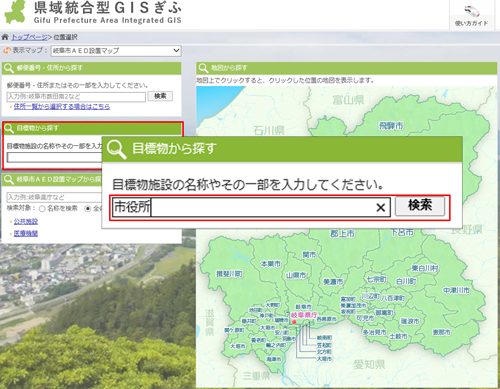500x389 pixels.
Task: Click the pink 岐阜県庁 label on map
Action: coord(304,315)
